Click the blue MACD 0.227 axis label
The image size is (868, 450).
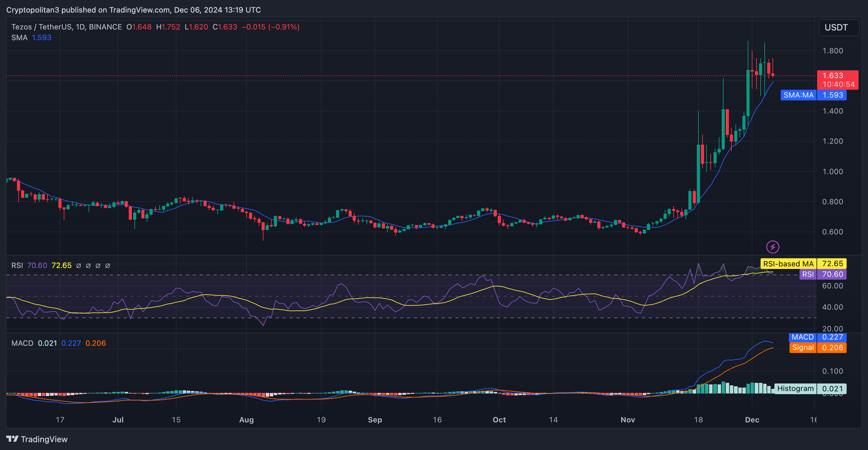(817, 337)
